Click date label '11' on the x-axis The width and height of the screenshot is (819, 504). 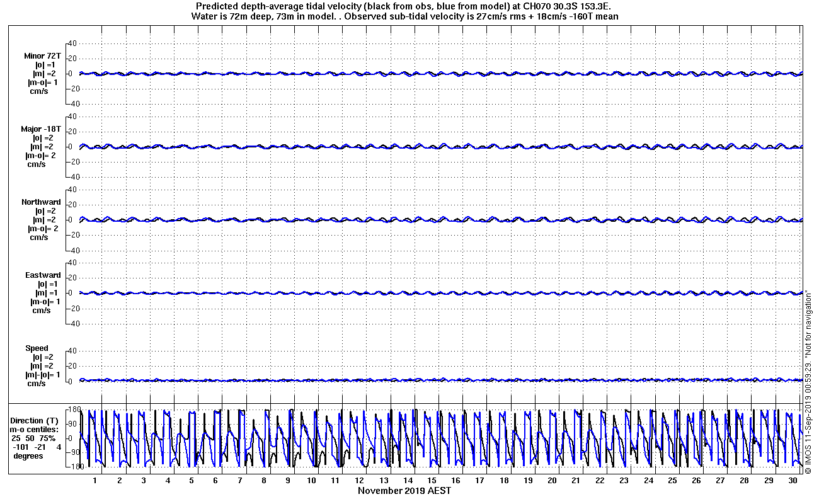[x=336, y=480]
